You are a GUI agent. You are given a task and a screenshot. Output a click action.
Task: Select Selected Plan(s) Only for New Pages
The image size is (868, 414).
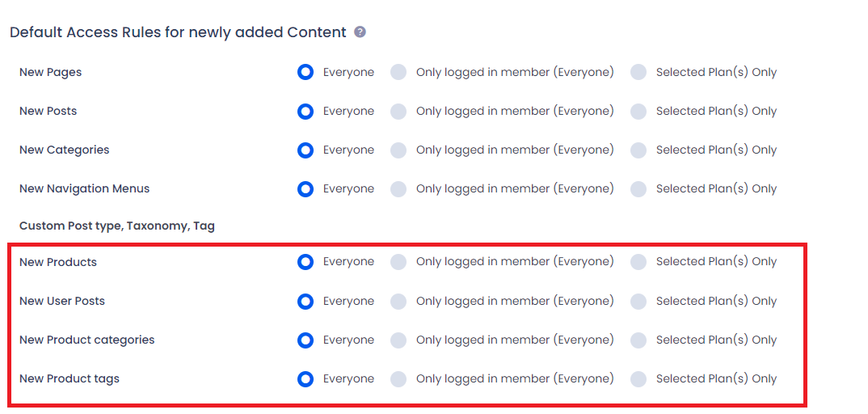[638, 72]
